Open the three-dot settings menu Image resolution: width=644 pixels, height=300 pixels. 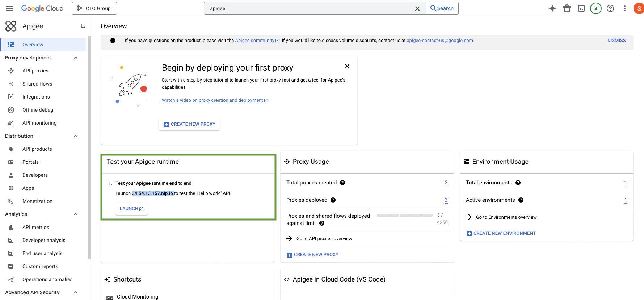(x=625, y=8)
